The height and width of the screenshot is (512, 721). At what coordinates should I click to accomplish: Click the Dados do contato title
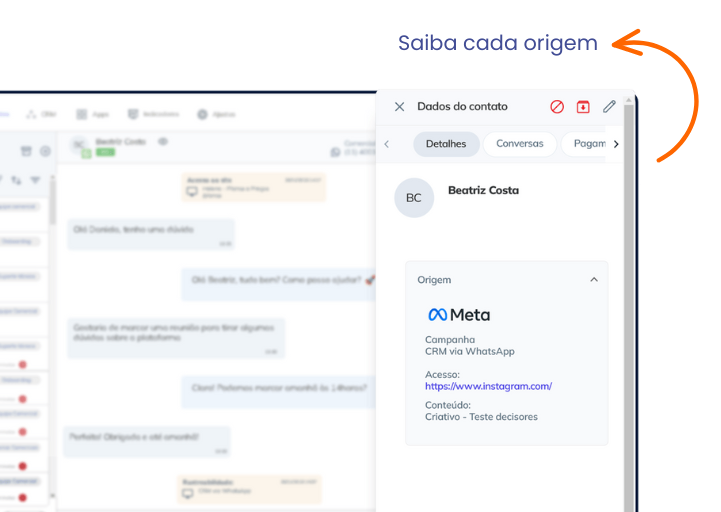click(462, 106)
